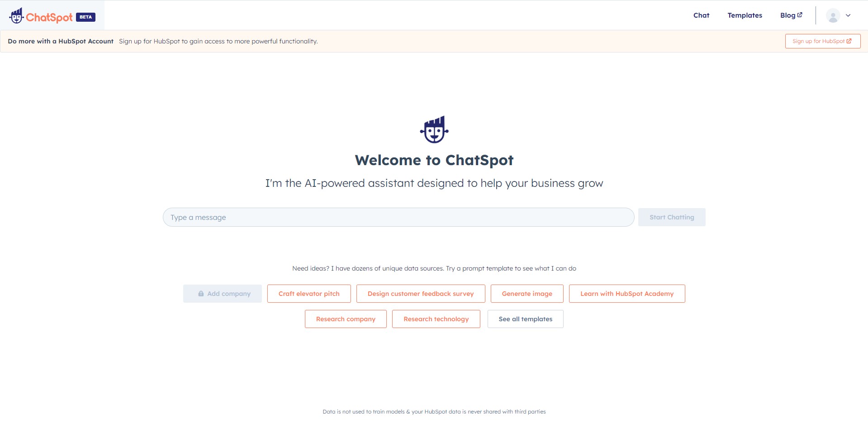The width and height of the screenshot is (868, 428).
Task: Select the Generate image template
Action: (x=527, y=294)
